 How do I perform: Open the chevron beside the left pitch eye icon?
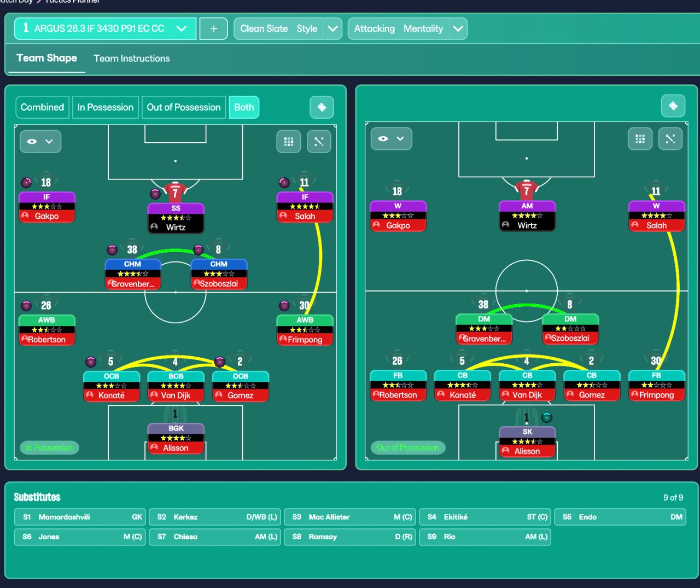tap(49, 141)
